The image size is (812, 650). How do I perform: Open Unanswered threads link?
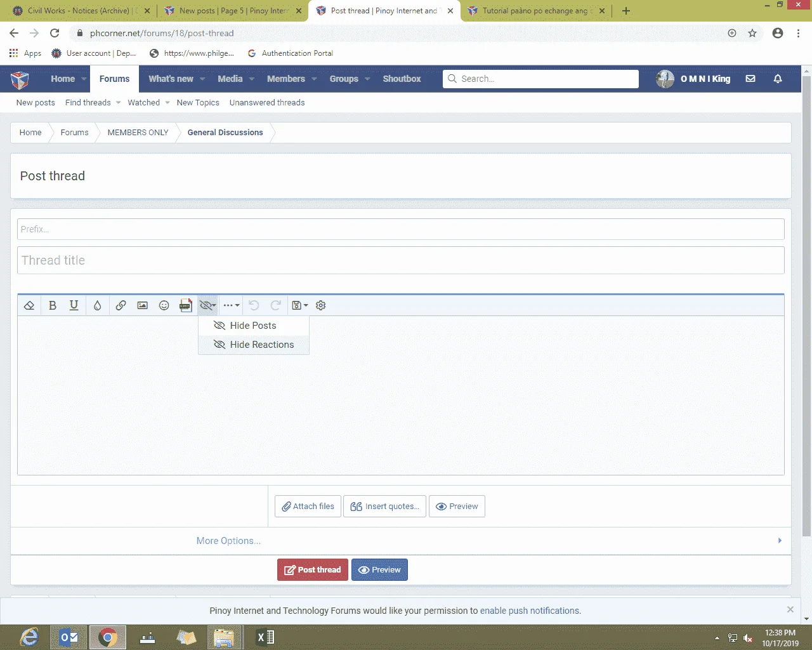point(267,102)
